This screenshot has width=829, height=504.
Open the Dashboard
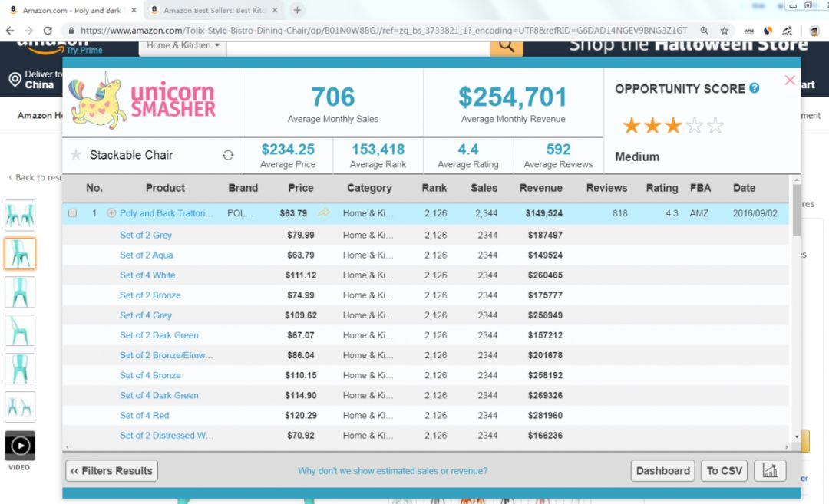[662, 470]
